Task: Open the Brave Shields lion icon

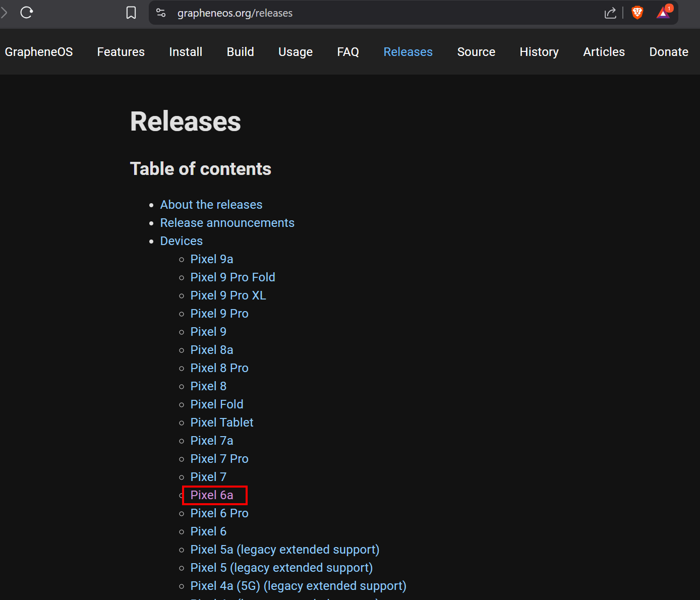Action: tap(637, 13)
